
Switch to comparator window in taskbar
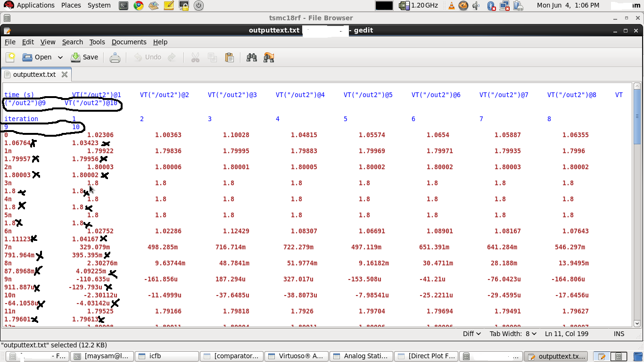coord(231,356)
